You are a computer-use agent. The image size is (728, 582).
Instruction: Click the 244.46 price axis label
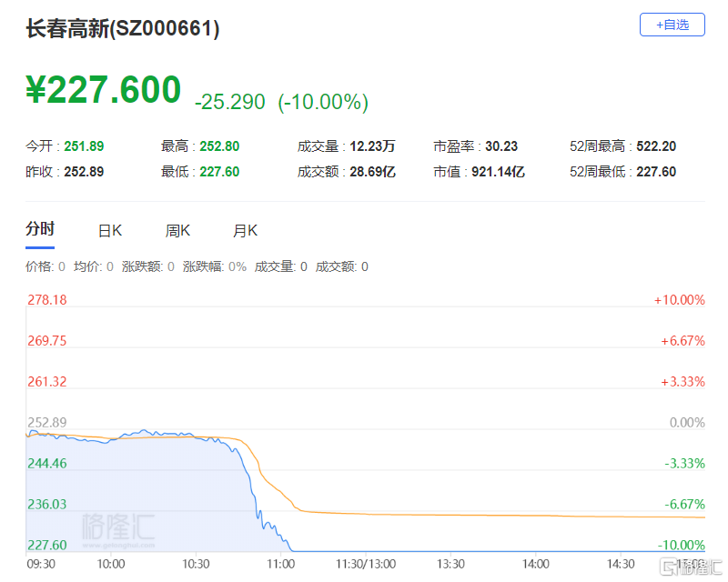pyautogui.click(x=47, y=463)
